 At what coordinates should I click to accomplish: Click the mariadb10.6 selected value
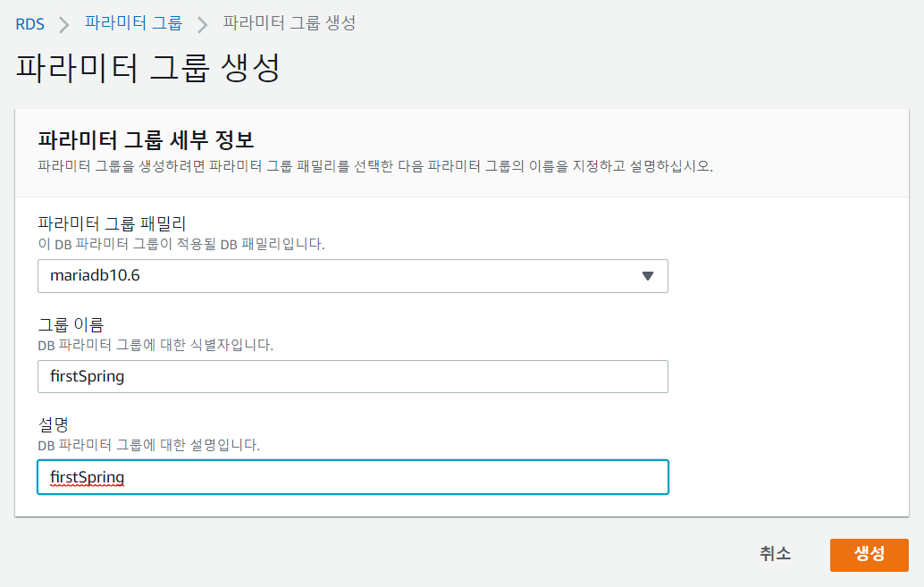coord(95,275)
